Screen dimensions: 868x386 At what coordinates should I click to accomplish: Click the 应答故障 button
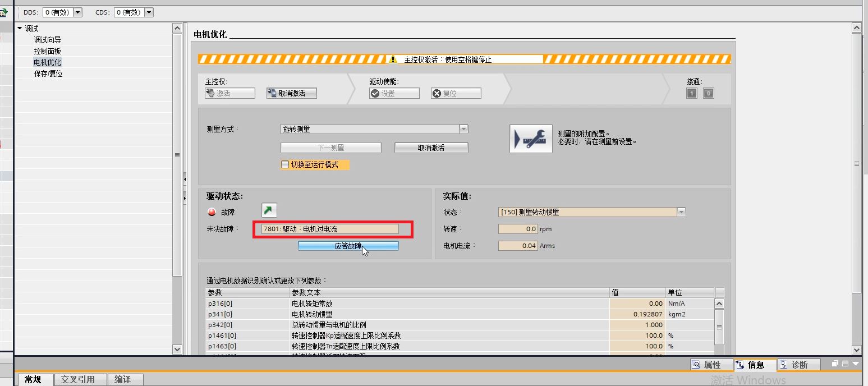point(348,246)
